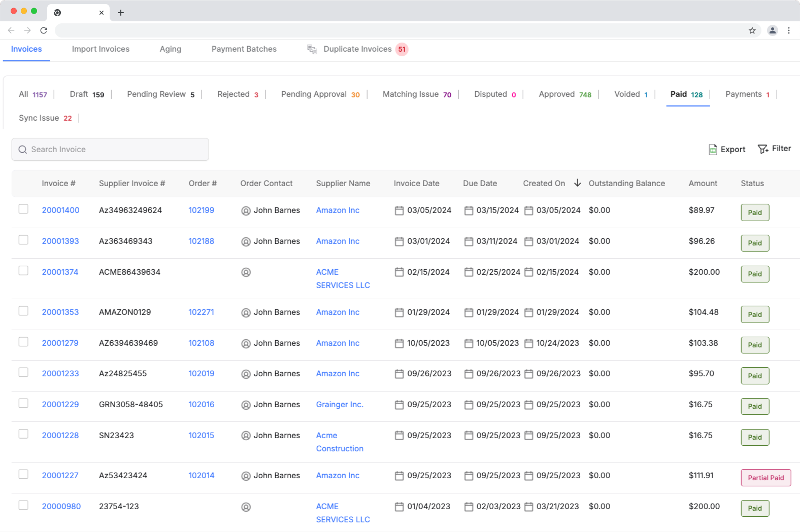Viewport: 800px width, 532px height.
Task: Select checkbox for invoice 20001400
Action: point(23,209)
